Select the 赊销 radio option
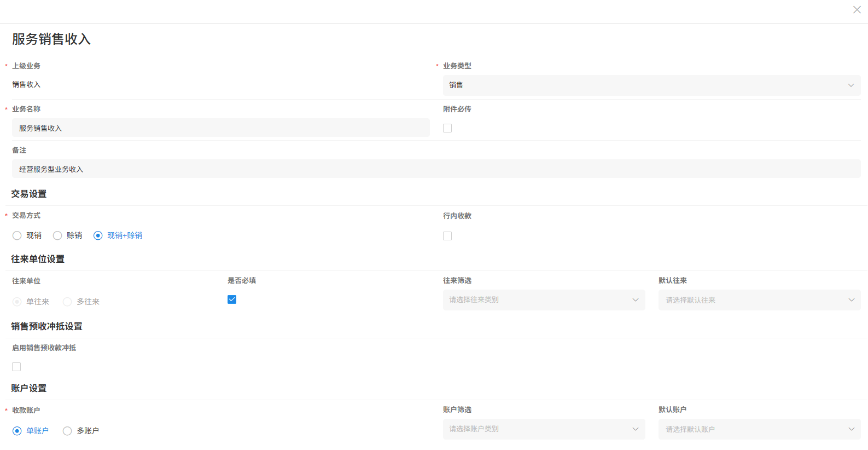The height and width of the screenshot is (450, 868). point(57,235)
